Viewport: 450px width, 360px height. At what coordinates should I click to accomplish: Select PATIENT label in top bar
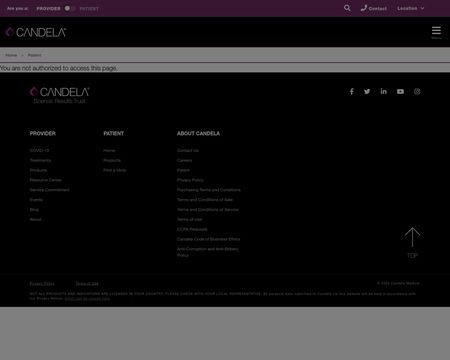point(89,9)
